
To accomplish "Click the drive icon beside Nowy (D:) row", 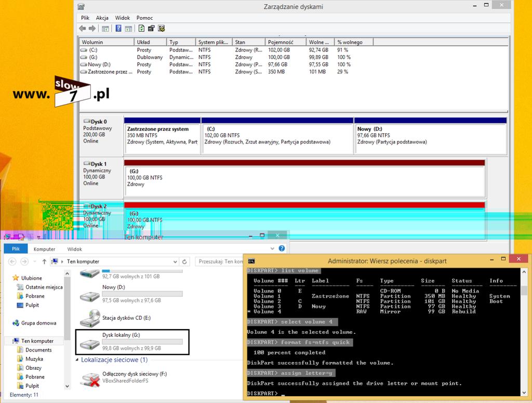I will tap(84, 64).
